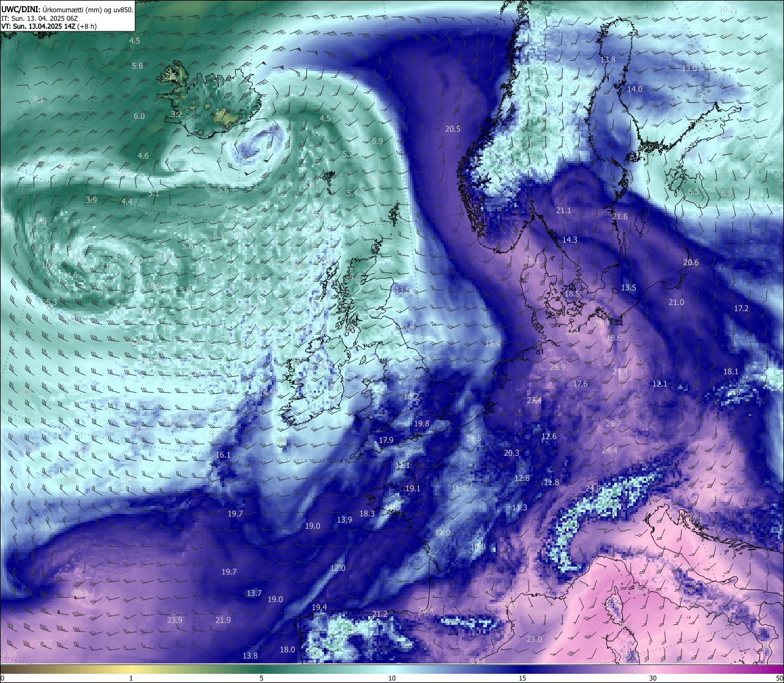Click the map value "23.0"
This screenshot has height=683, width=784.
point(534,639)
